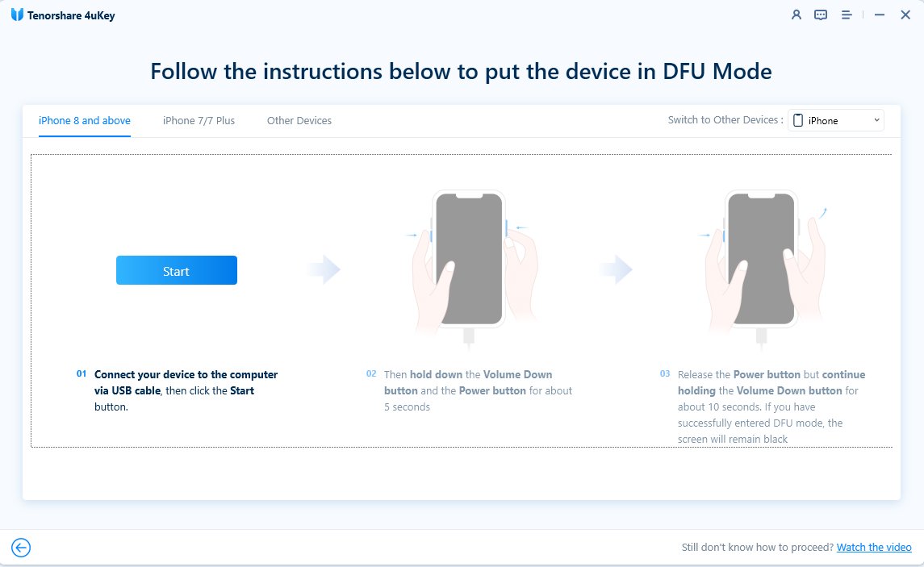Click the Start button
Screen dimensions: 924x567
pos(176,270)
